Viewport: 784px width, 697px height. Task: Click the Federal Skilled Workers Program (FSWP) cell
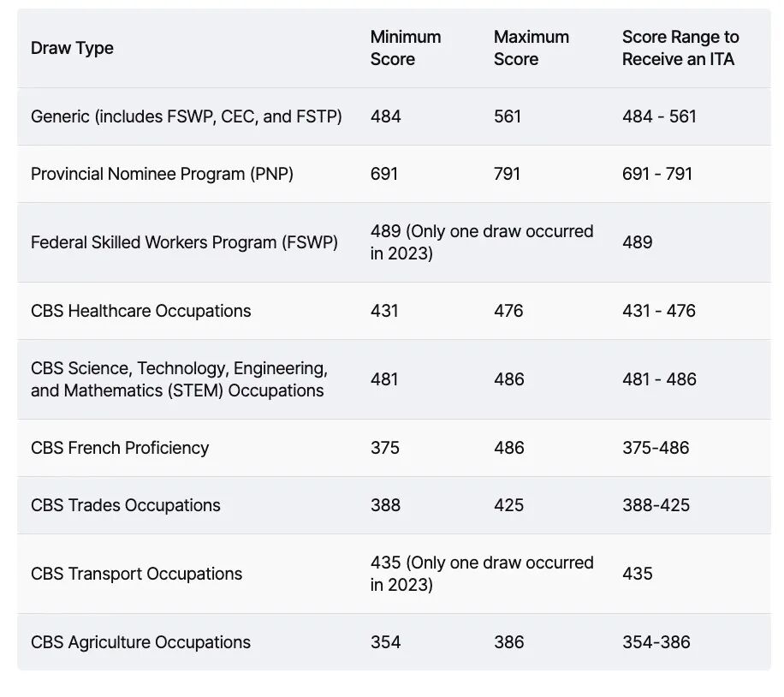(x=184, y=242)
